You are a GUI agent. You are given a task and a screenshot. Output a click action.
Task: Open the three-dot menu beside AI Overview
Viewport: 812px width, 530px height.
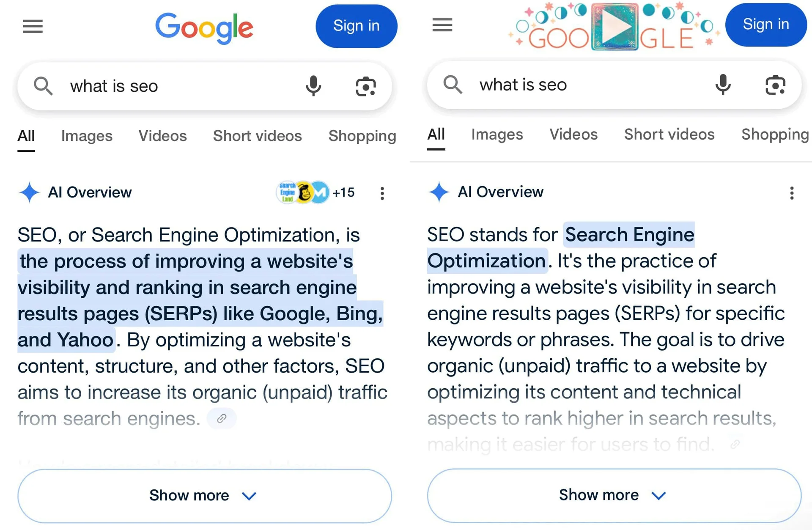point(382,193)
